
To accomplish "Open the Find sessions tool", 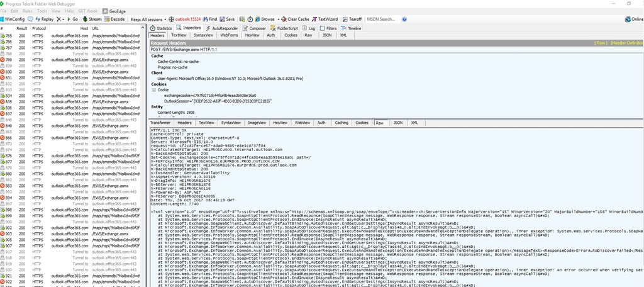I will pyautogui.click(x=209, y=20).
